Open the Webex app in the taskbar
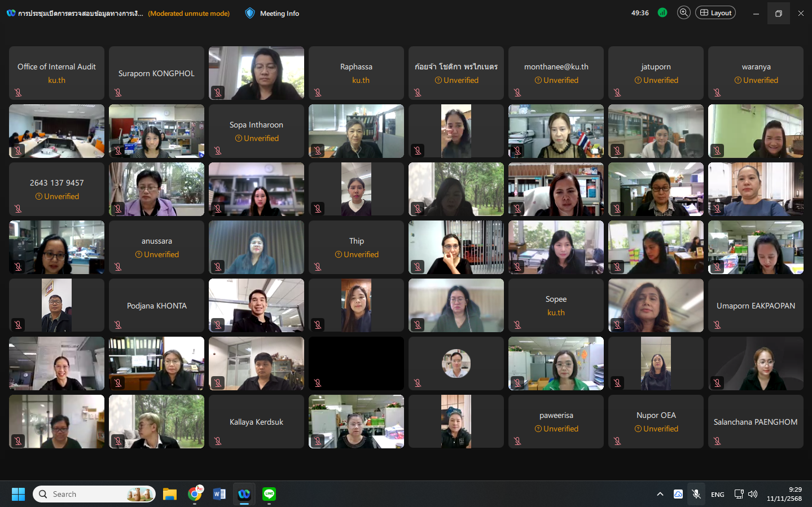Screen dimensions: 812x507 point(244,494)
